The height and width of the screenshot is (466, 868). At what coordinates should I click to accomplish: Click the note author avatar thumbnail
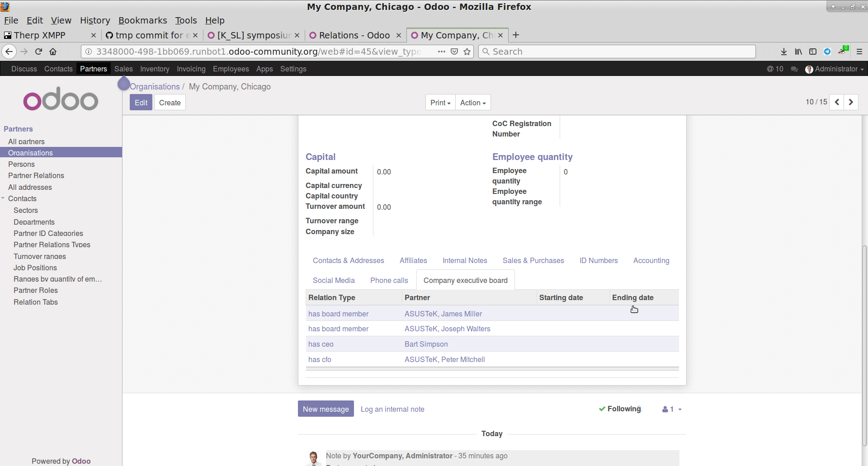pyautogui.click(x=313, y=458)
